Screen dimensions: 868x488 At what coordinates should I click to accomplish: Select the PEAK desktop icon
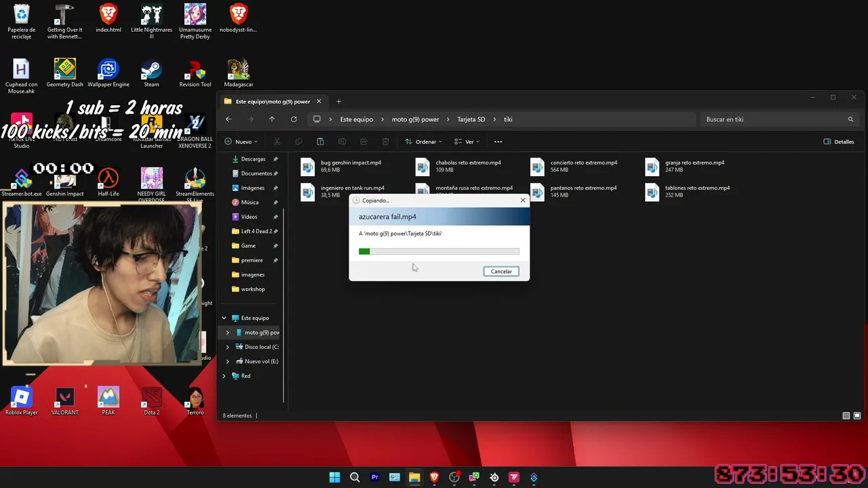click(108, 401)
